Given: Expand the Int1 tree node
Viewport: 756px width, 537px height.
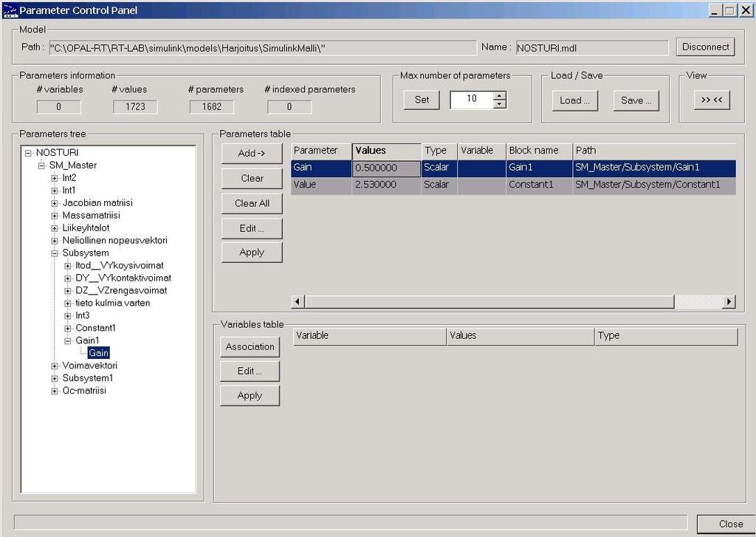Looking at the screenshot, I should 55,191.
